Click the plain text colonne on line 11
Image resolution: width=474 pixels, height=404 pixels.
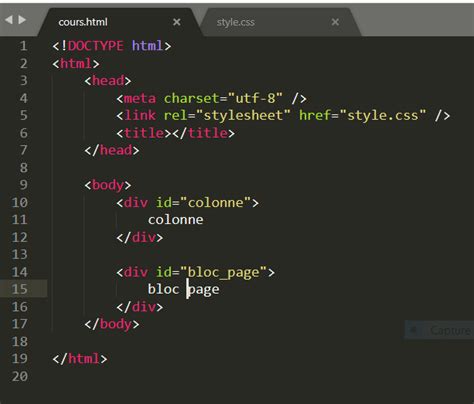click(176, 220)
